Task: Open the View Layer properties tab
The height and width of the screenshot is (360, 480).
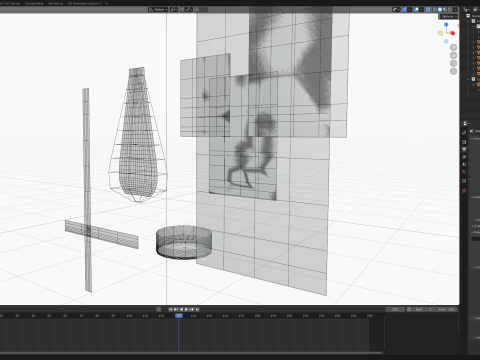Action: [464, 157]
